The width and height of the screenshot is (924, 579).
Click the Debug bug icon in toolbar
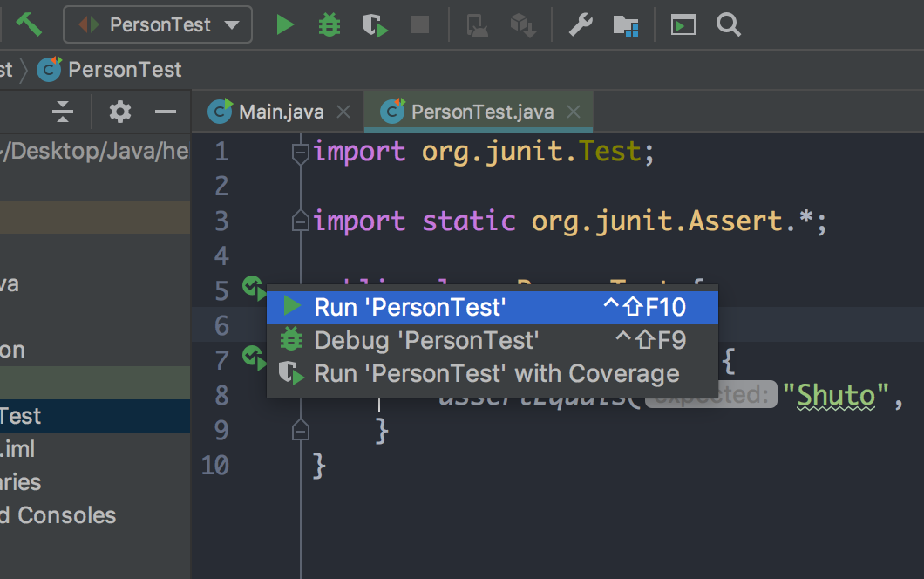330,24
